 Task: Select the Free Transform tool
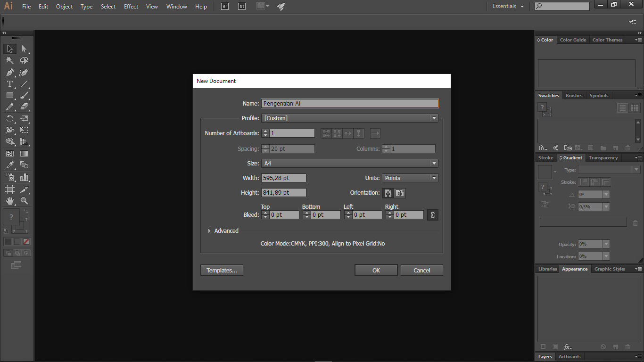[x=25, y=130]
